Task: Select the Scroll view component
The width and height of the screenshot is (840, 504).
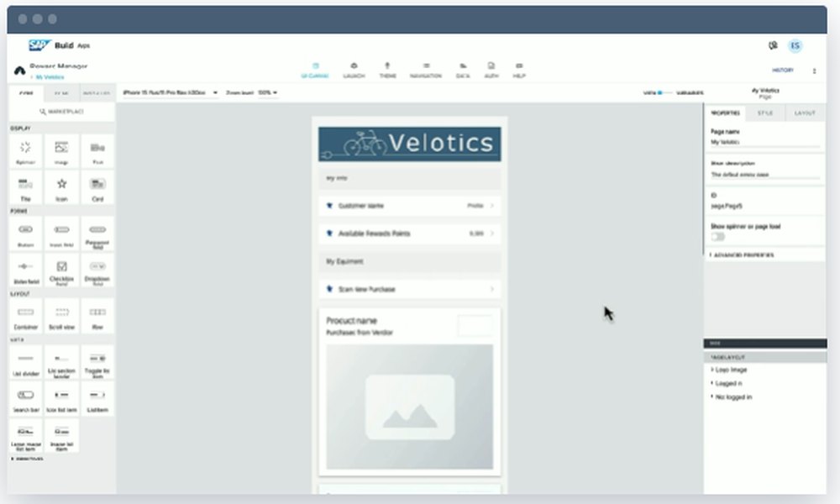Action: pyautogui.click(x=61, y=317)
